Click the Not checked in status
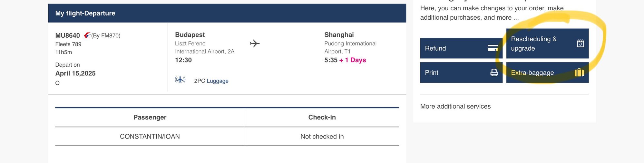 point(322,137)
